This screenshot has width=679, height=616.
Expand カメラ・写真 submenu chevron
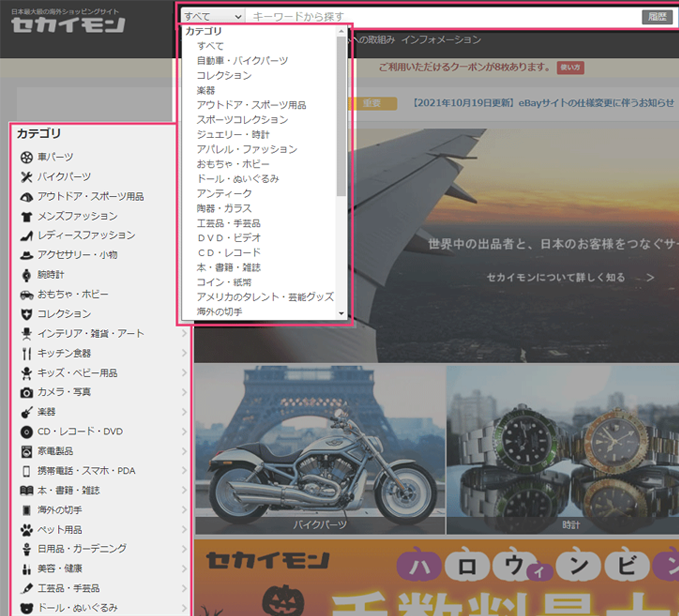(184, 392)
